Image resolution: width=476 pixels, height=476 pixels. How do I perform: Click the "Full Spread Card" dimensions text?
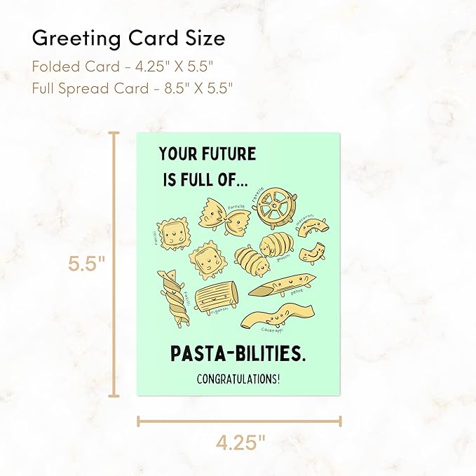click(132, 88)
